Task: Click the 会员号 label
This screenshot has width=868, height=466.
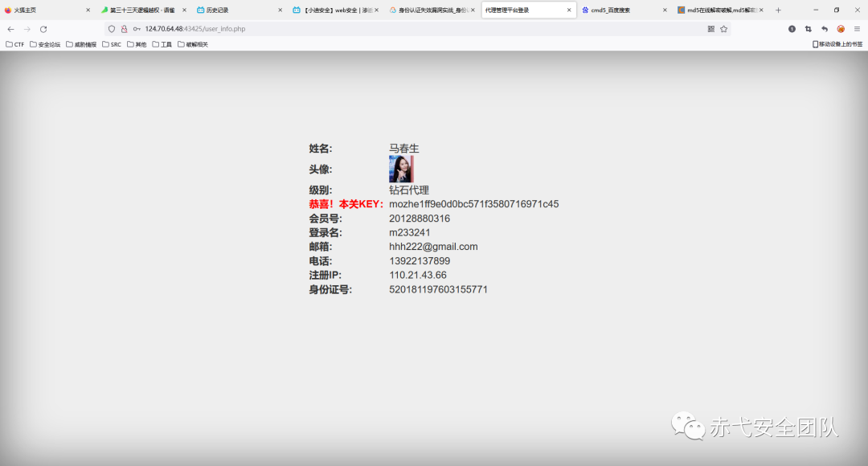Action: click(325, 219)
